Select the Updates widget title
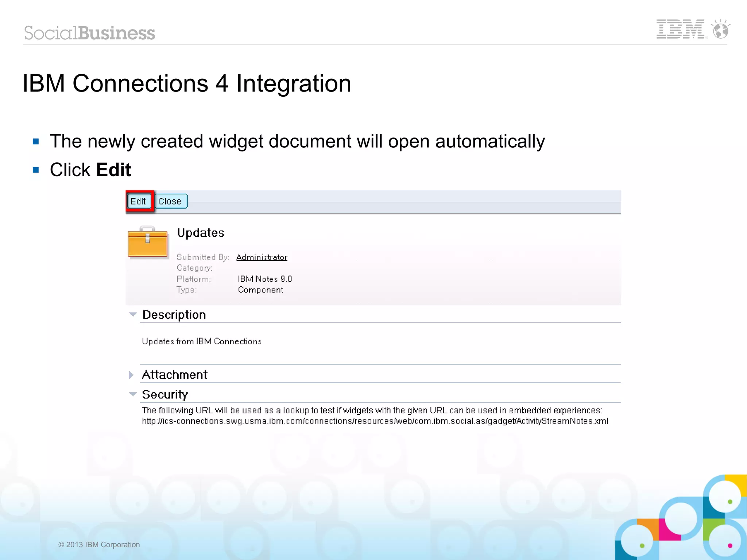The image size is (747, 560). coord(200,233)
